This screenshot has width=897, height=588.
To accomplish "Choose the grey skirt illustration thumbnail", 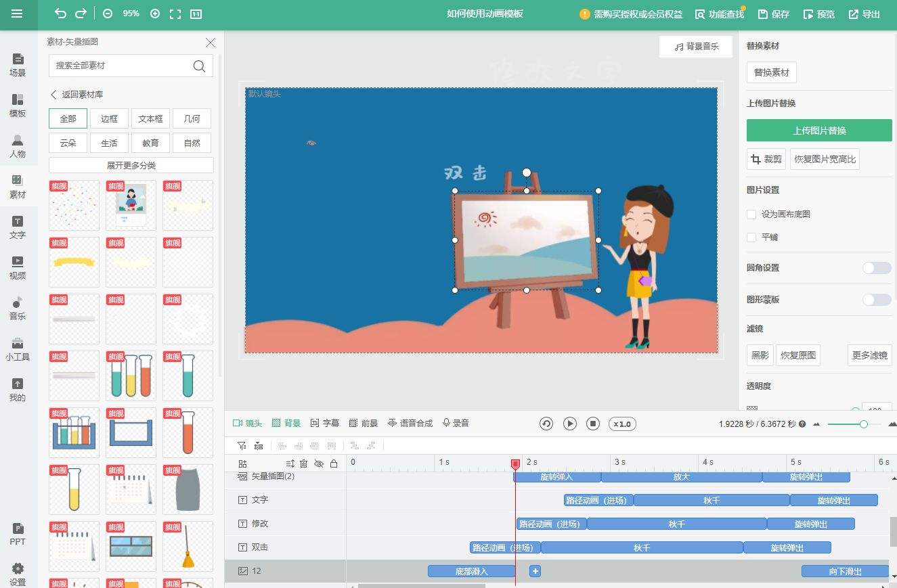I will coord(188,489).
